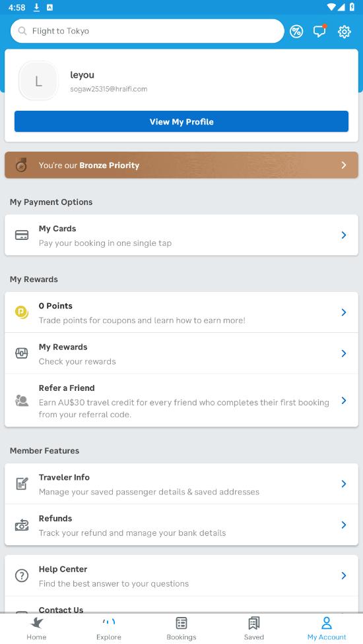Open Traveler Info via its chevron arrow
The image size is (363, 644).
point(344,484)
